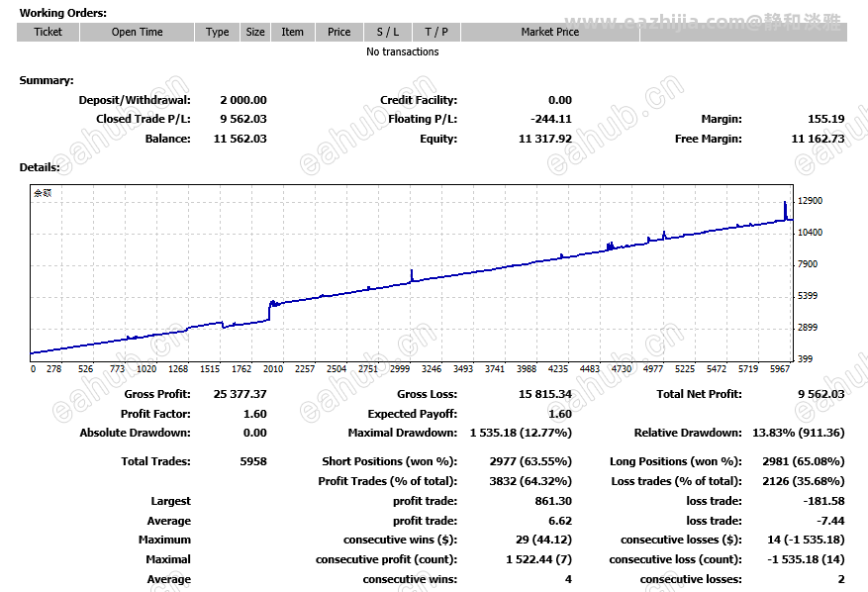
Task: Click the average loss trade value -7.44
Action: point(831,521)
